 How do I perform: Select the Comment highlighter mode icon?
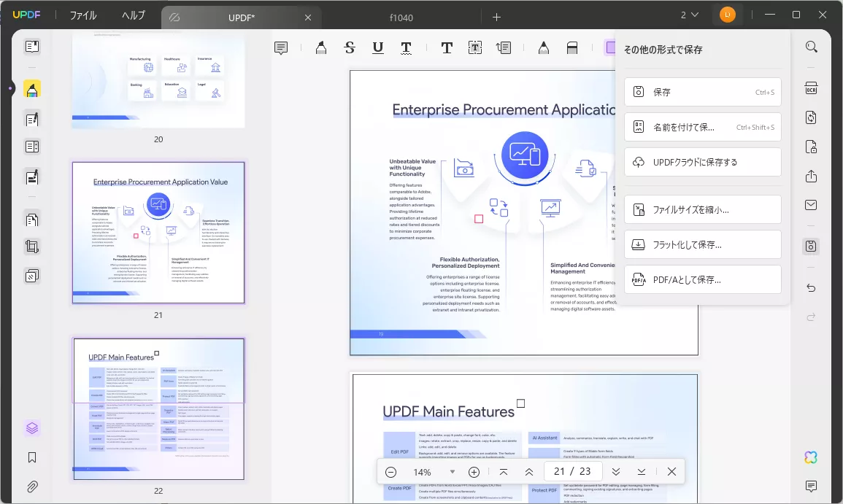point(32,89)
